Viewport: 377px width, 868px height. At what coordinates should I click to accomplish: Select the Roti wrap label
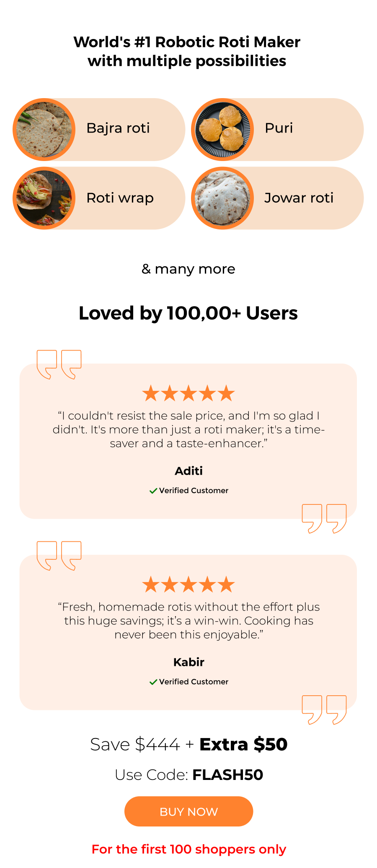coord(120,198)
